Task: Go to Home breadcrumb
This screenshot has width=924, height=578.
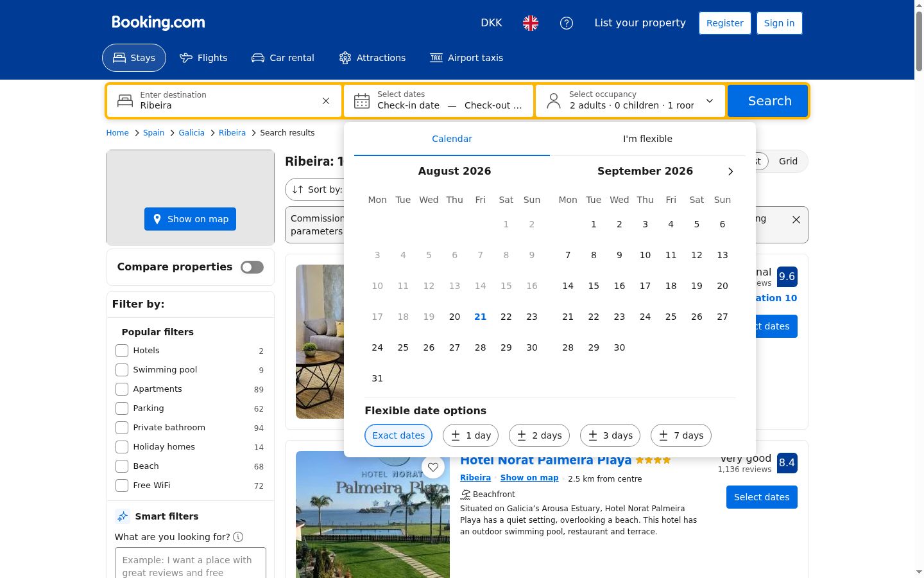Action: [117, 133]
